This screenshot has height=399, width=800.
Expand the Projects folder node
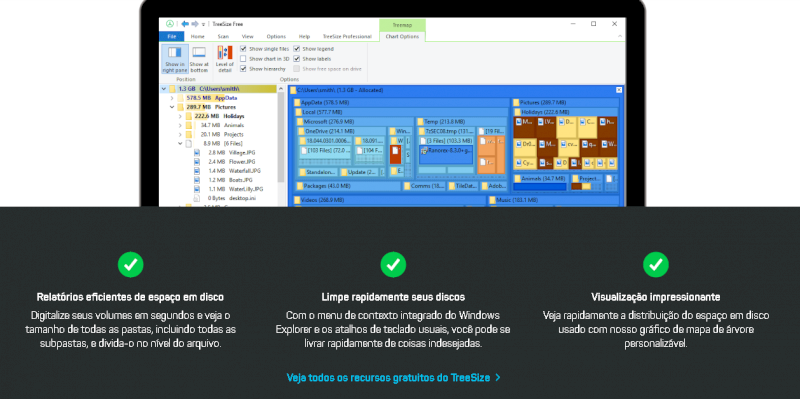pyautogui.click(x=180, y=135)
